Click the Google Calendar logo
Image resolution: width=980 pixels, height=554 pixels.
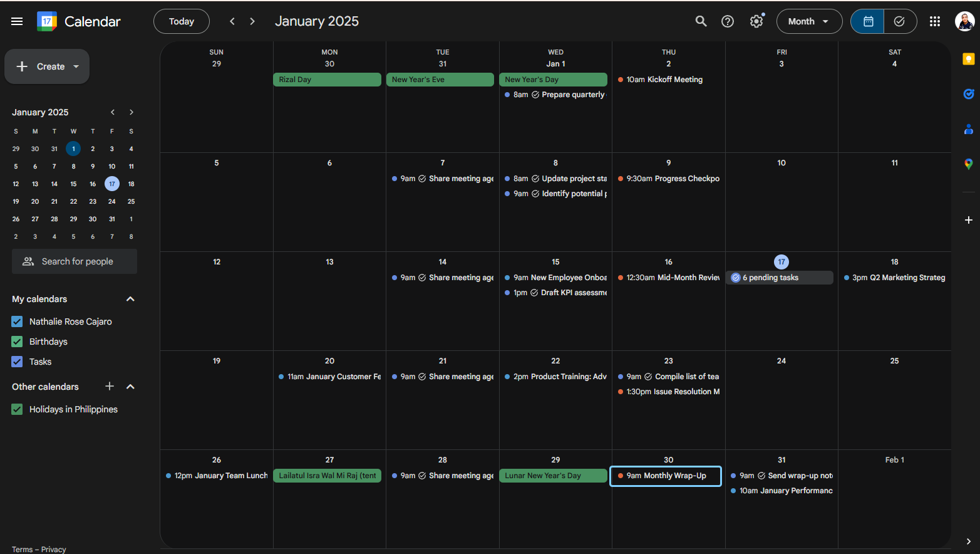tap(47, 21)
